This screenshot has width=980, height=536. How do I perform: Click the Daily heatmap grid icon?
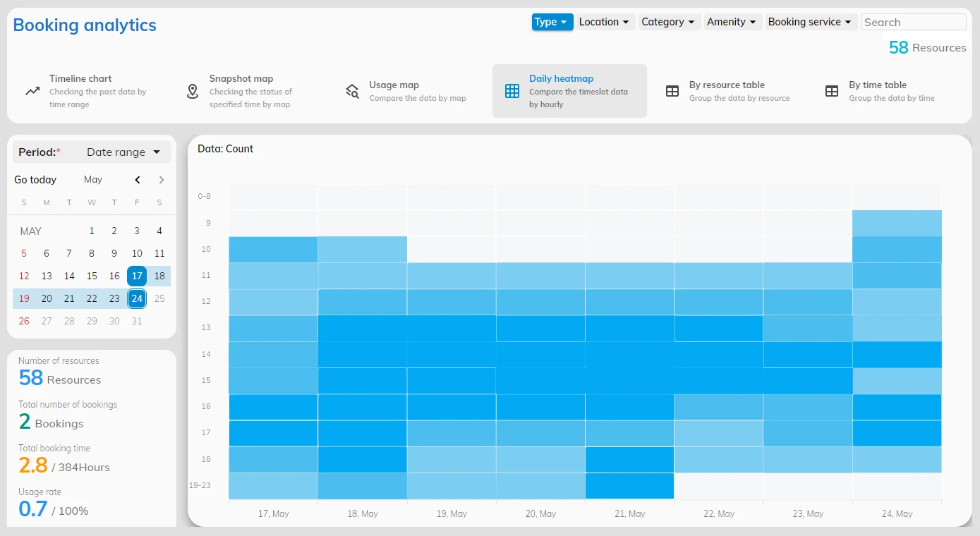click(512, 90)
